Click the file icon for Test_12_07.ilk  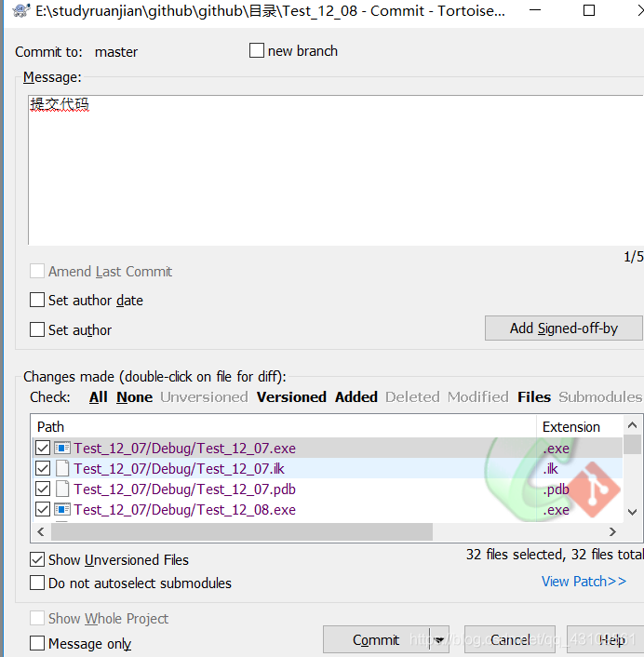[x=62, y=468]
